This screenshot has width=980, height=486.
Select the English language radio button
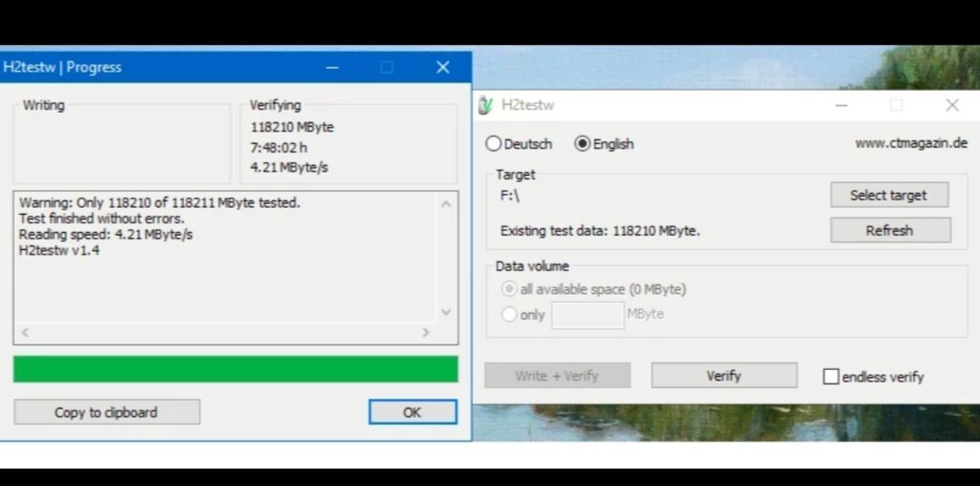(583, 144)
